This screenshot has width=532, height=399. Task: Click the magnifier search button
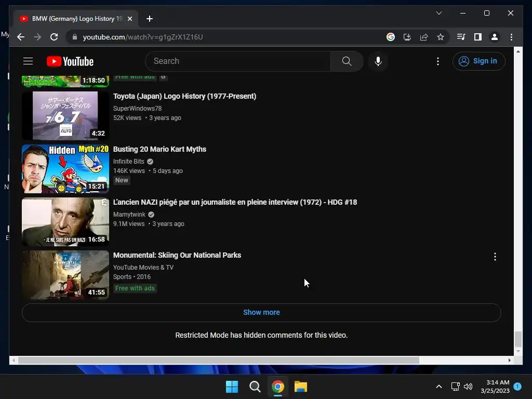coord(347,61)
